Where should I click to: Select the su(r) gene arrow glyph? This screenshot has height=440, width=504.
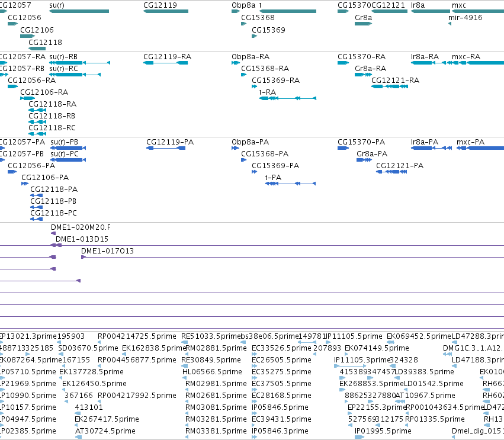79,11
